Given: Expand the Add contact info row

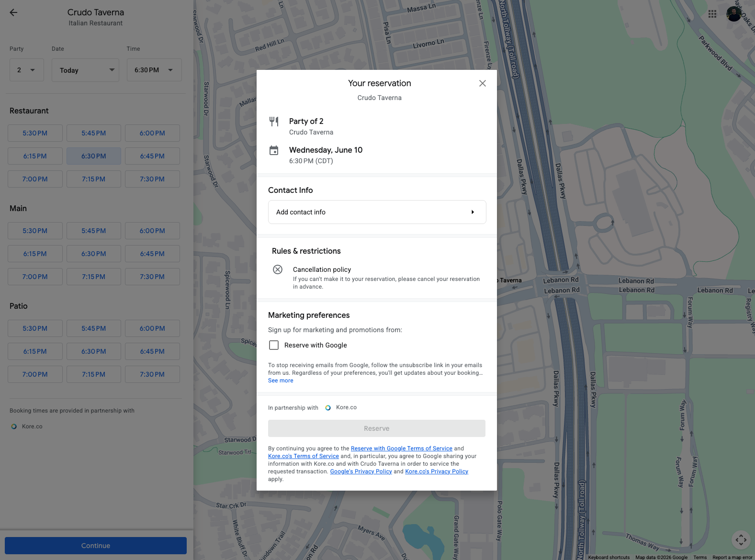Looking at the screenshot, I should (x=377, y=212).
